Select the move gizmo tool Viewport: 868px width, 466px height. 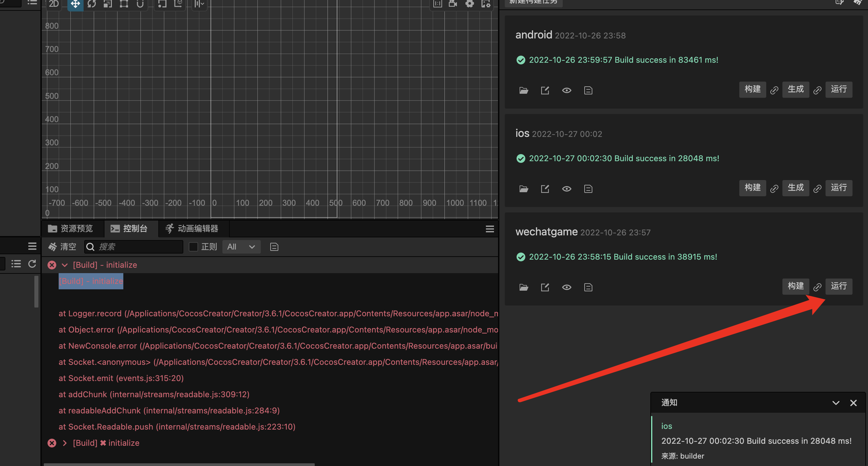click(75, 4)
